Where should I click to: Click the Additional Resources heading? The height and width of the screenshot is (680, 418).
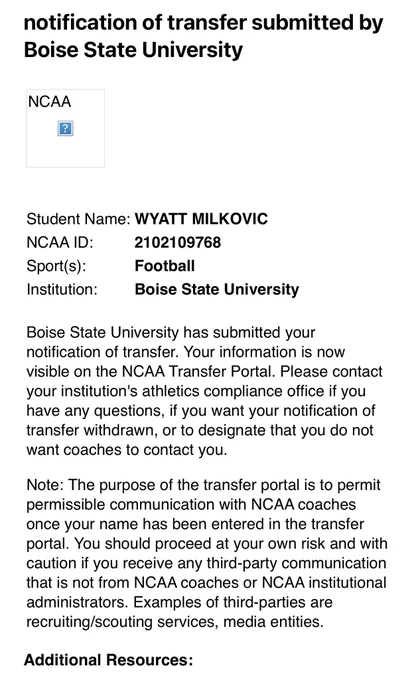click(x=108, y=660)
